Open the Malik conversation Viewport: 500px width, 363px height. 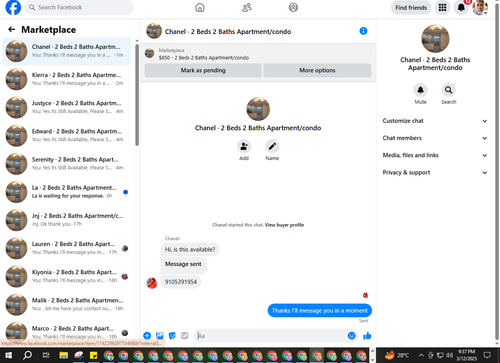[67, 304]
